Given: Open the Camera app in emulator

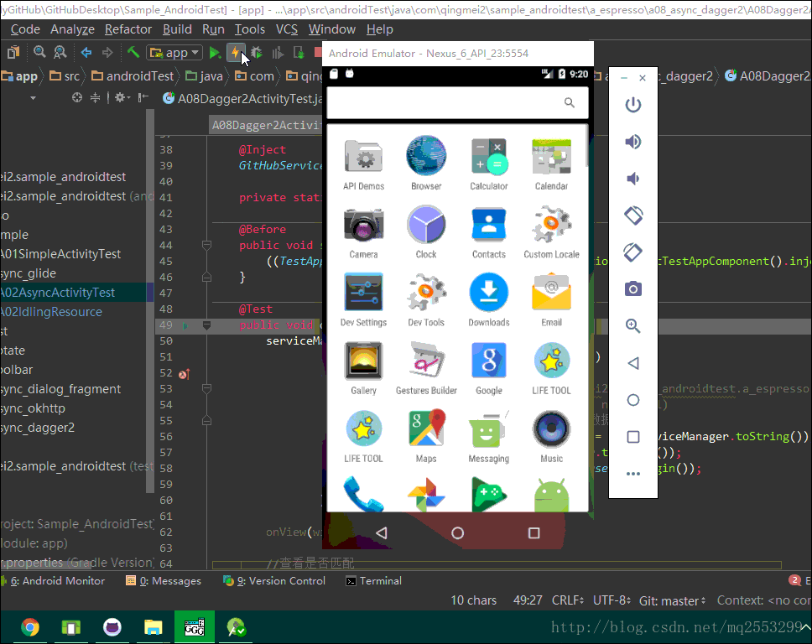Looking at the screenshot, I should tap(363, 232).
